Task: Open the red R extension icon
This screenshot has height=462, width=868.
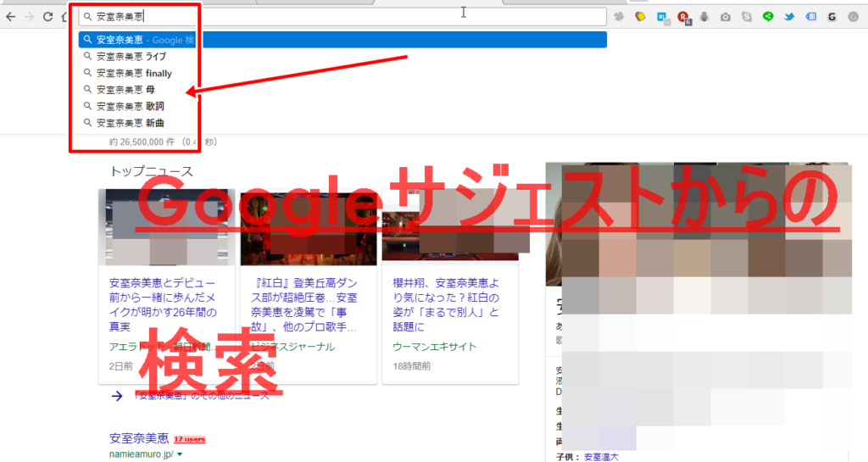Action: pyautogui.click(x=684, y=18)
